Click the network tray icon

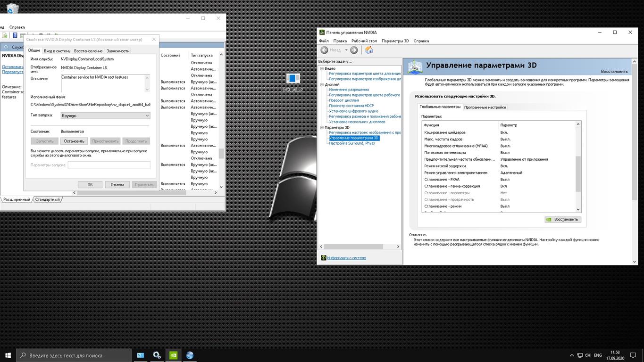coord(580,355)
